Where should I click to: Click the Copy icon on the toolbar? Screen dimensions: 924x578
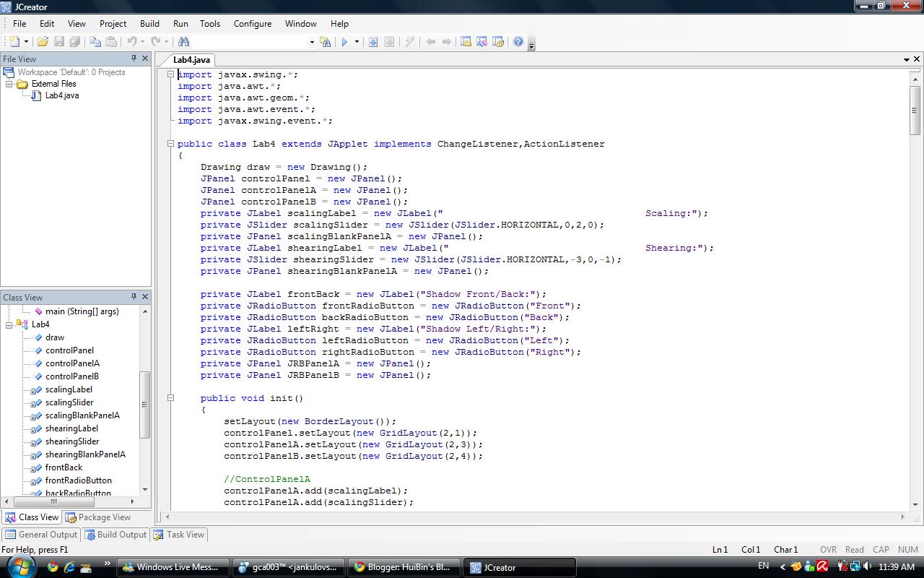[95, 41]
